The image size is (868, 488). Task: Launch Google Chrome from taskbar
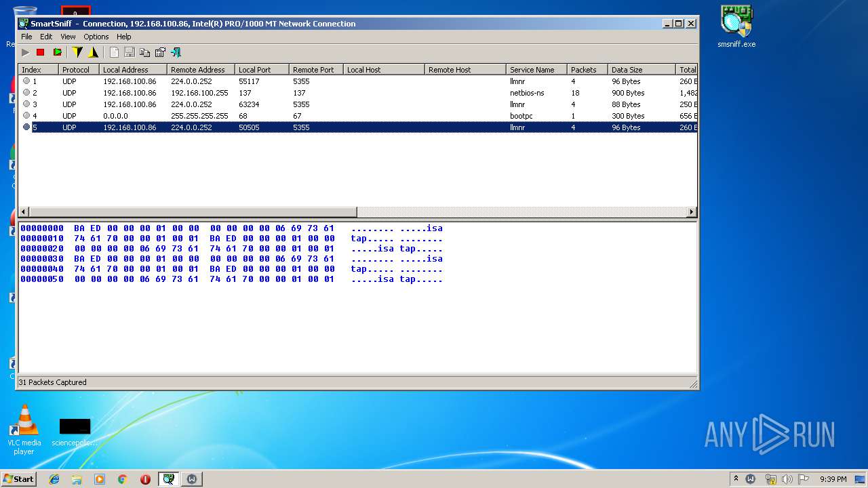coord(123,479)
